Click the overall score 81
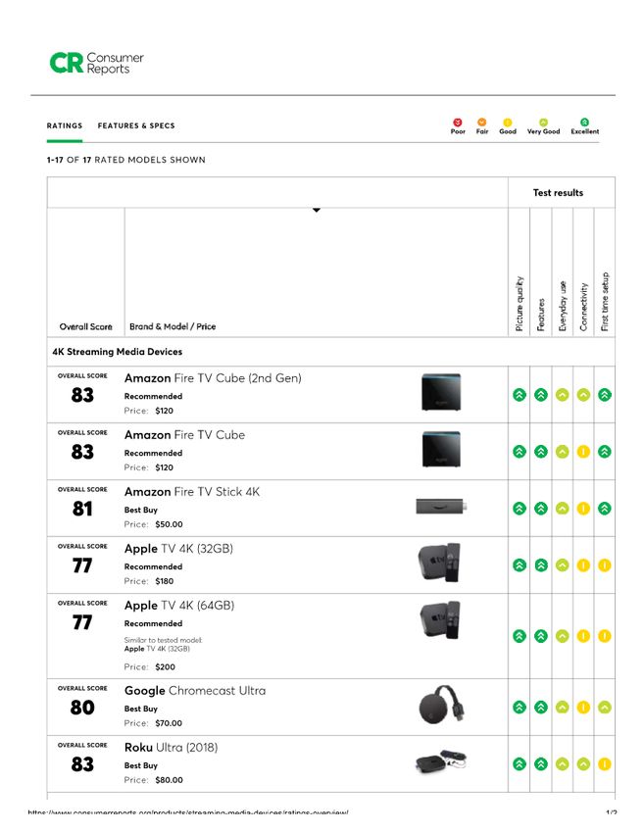 (82, 509)
